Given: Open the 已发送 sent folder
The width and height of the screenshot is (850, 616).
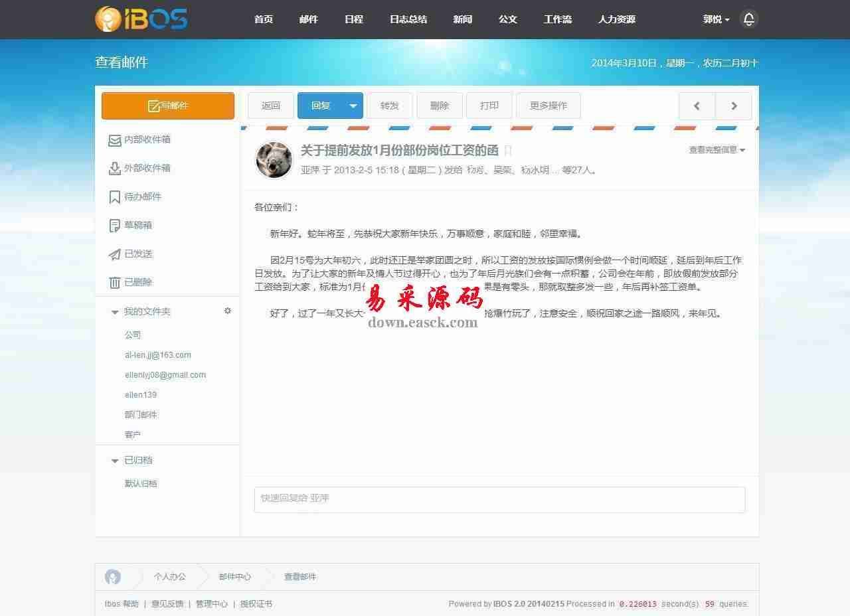Looking at the screenshot, I should pos(137,254).
